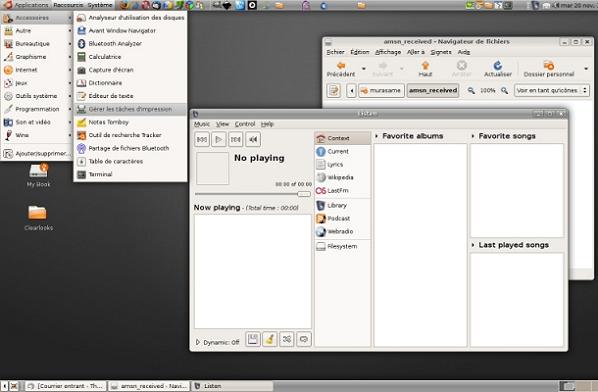Viewport: 598px width, 392px height.
Task: Start playback with the play button
Action: [219, 140]
